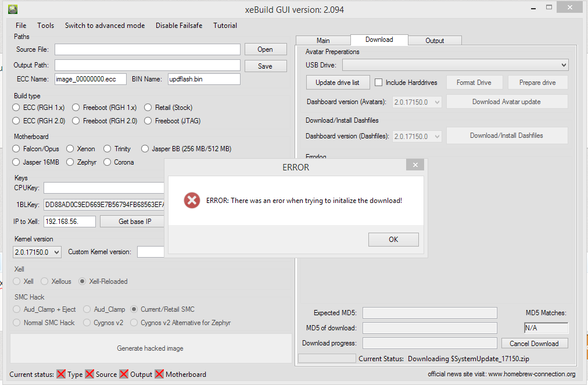Open Dashboard version (Dashfiles) dropdown

[x=417, y=137]
